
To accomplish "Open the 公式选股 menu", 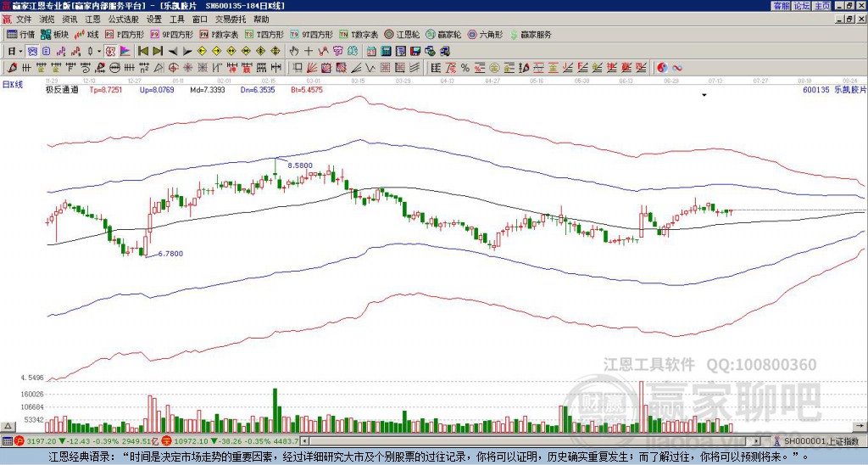I will 123,20.
